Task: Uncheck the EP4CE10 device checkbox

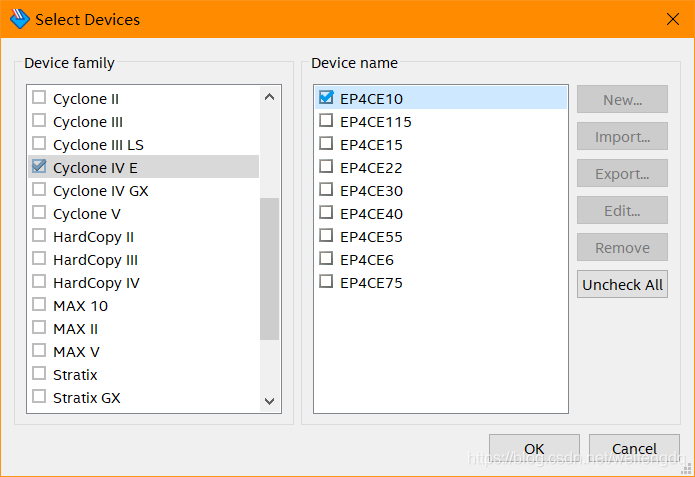Action: click(326, 98)
